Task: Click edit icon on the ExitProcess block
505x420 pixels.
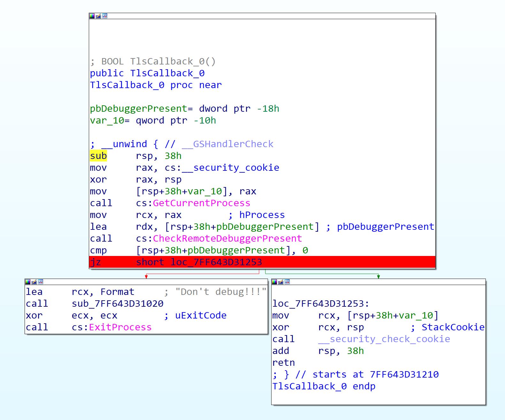Action: click(34, 282)
